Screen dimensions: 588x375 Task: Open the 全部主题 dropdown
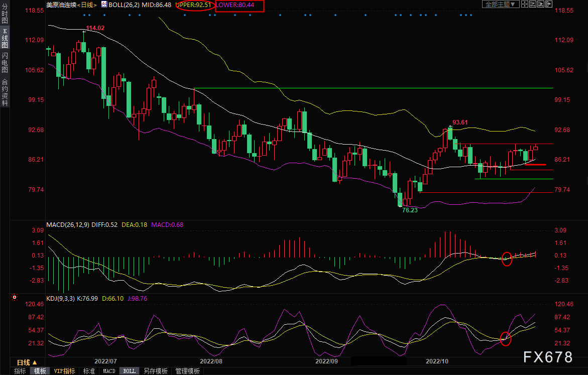[500, 4]
